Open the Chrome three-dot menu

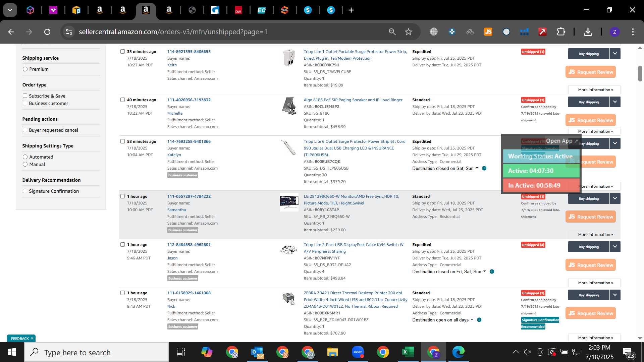tap(633, 32)
